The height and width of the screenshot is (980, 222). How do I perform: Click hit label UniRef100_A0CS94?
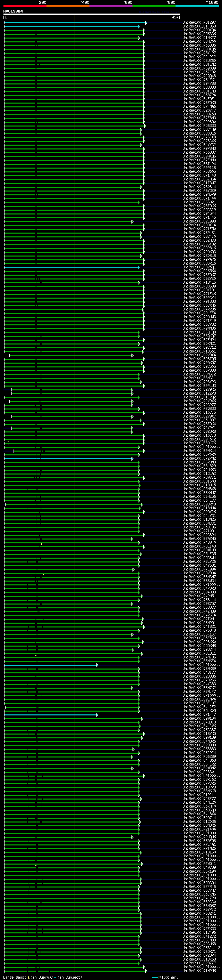pos(199,535)
